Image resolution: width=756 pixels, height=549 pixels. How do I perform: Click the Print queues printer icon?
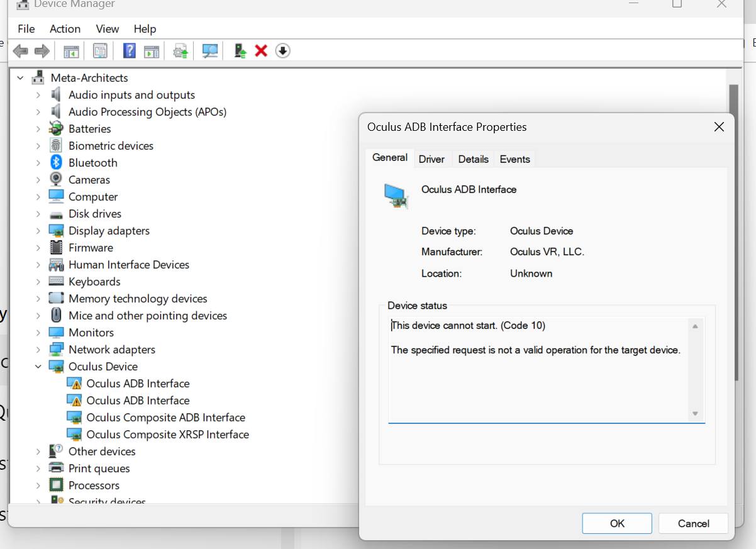point(57,468)
